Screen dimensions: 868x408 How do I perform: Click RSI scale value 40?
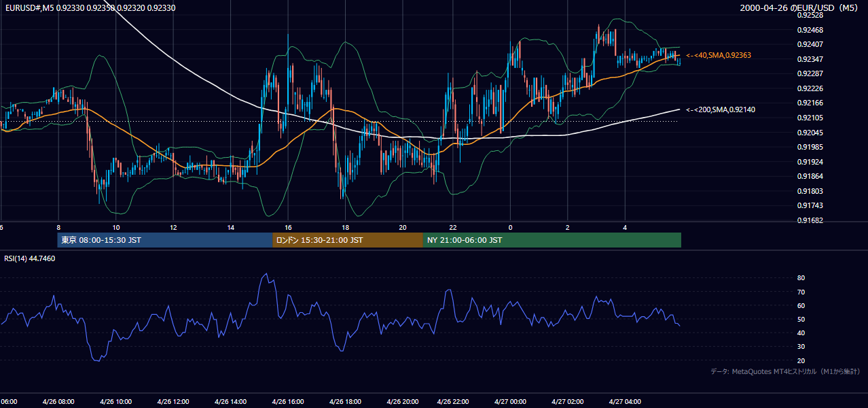(801, 333)
